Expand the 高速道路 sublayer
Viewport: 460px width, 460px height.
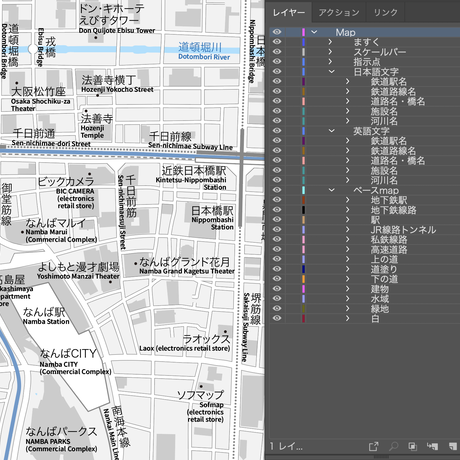pyautogui.click(x=348, y=249)
